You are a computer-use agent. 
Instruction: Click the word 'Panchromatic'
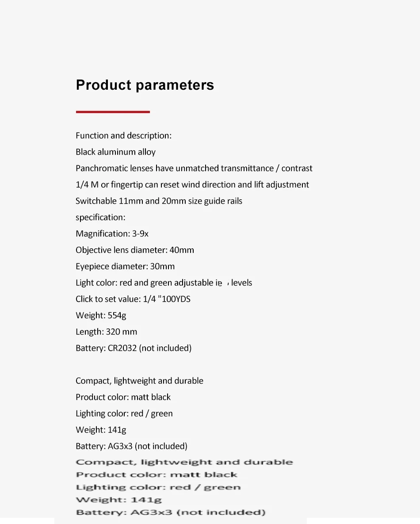click(x=102, y=168)
